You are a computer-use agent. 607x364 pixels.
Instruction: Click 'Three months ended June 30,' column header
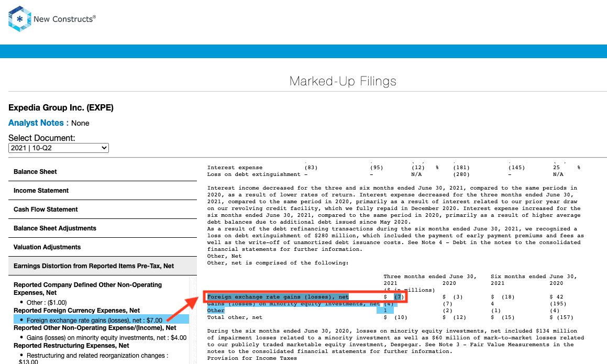click(429, 277)
